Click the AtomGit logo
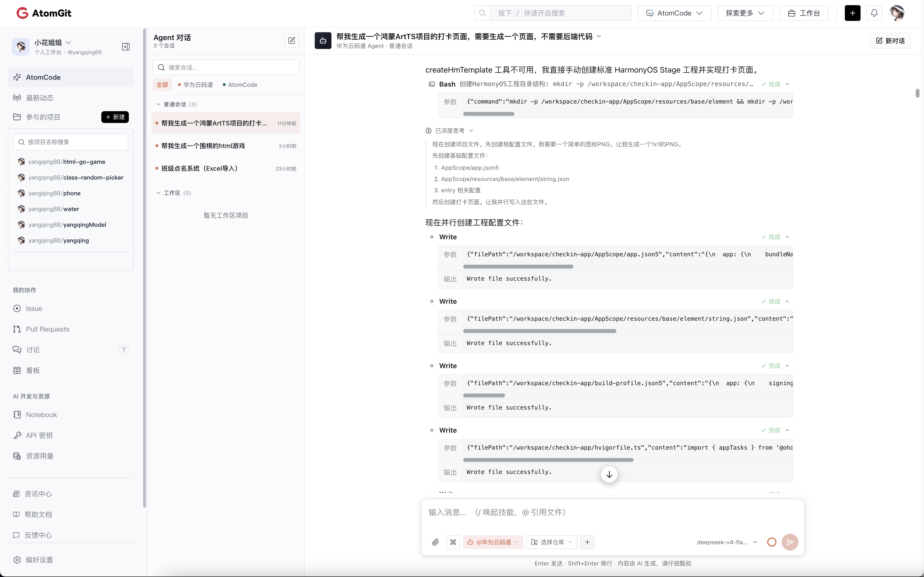The image size is (924, 577). (44, 13)
